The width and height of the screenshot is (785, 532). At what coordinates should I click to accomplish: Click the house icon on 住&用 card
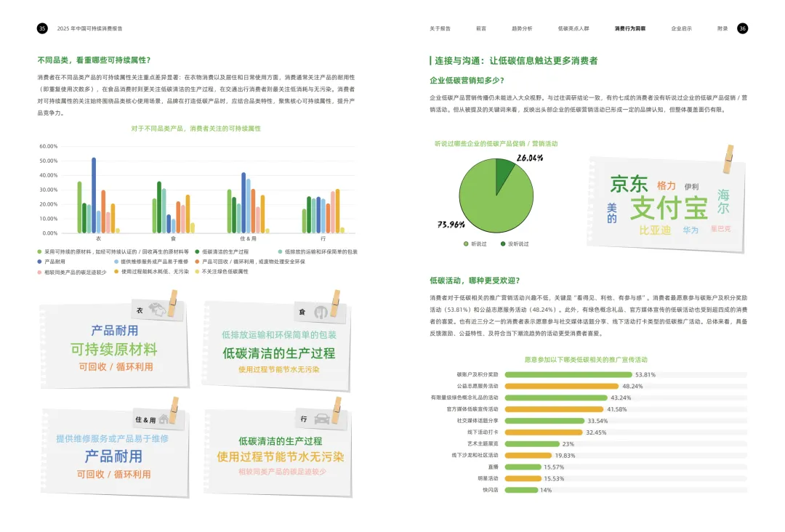pyautogui.click(x=164, y=419)
